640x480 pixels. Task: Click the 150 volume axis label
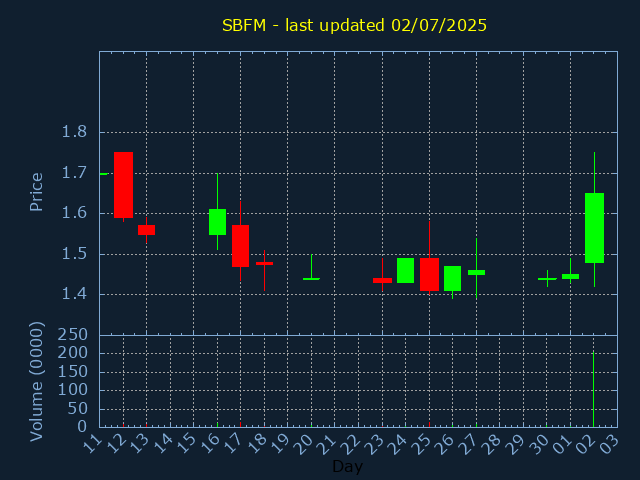pos(73,371)
